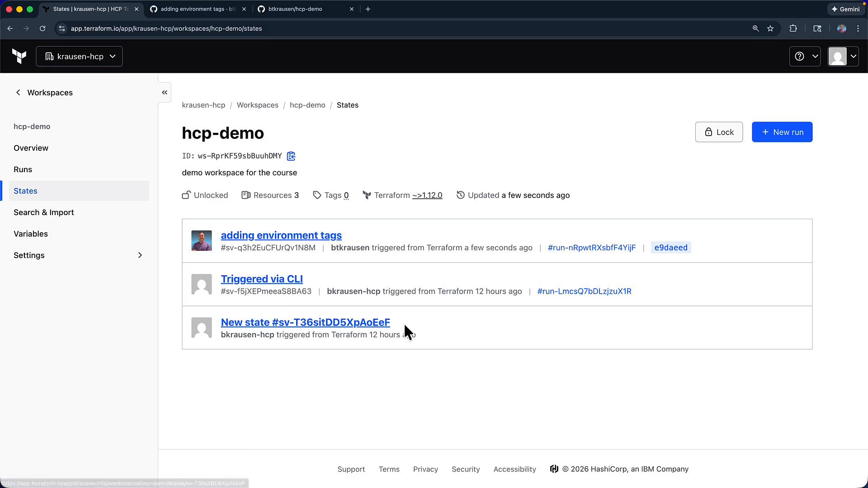This screenshot has height=488, width=868.
Task: Copy workspace ID with clipboard icon
Action: (291, 156)
